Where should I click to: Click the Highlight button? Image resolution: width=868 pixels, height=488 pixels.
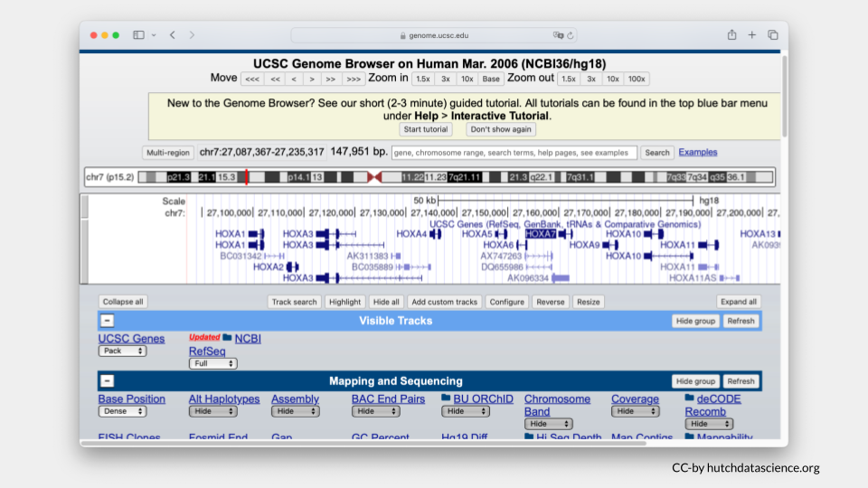pyautogui.click(x=344, y=302)
